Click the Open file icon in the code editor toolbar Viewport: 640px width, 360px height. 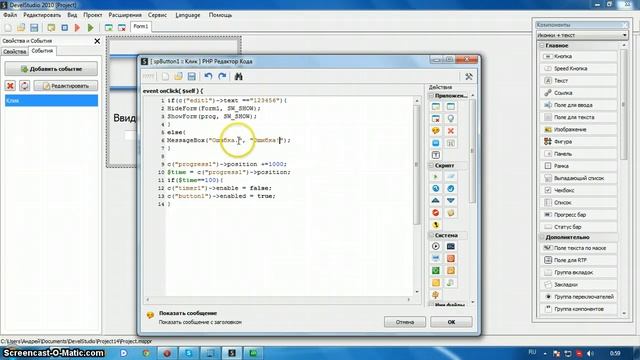coord(178,76)
